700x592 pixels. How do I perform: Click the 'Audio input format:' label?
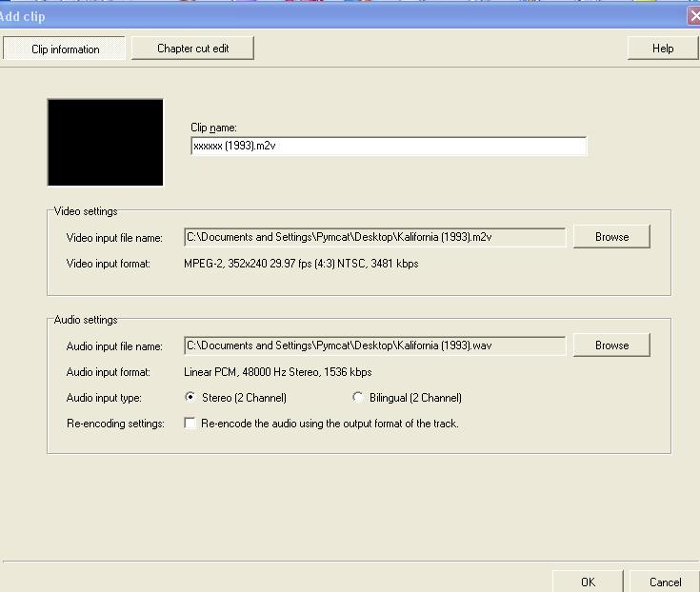point(108,372)
